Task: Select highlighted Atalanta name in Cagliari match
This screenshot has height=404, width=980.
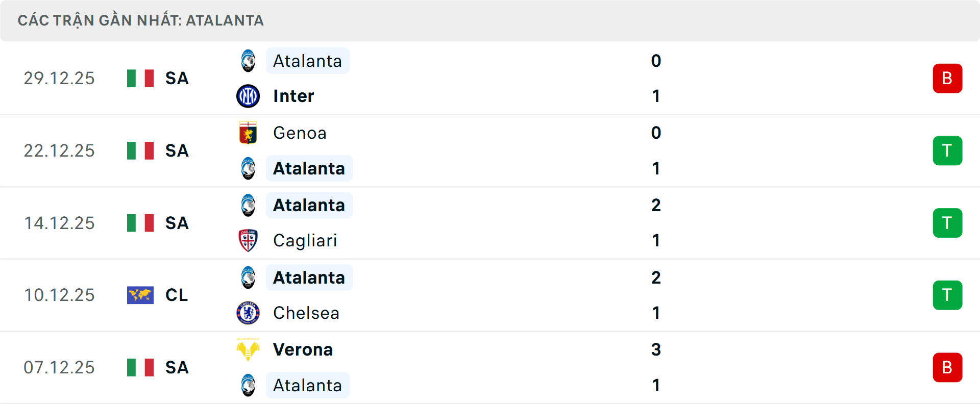Action: (x=309, y=205)
